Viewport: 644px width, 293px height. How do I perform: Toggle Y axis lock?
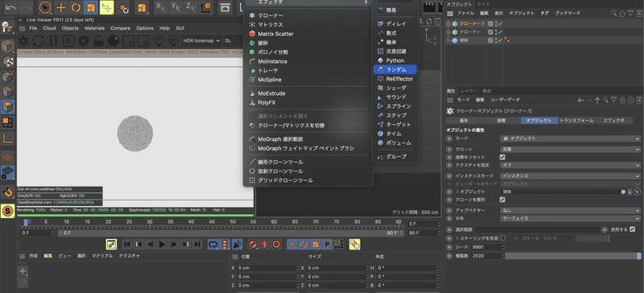click(x=175, y=7)
